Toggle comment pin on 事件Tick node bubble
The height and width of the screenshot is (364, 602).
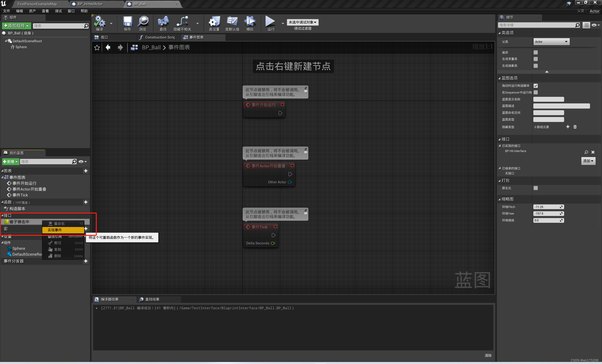pos(306,210)
